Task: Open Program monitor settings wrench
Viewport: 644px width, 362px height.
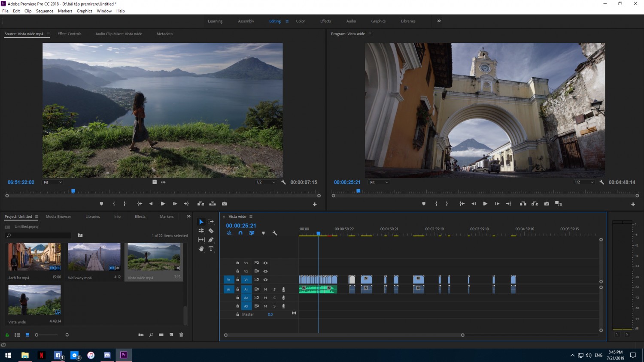Action: point(601,182)
